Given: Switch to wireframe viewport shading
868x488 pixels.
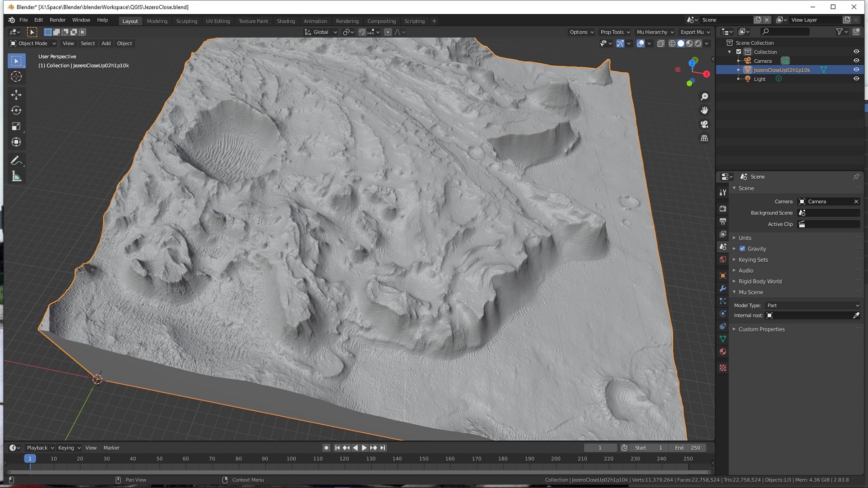Looking at the screenshot, I should [x=672, y=44].
